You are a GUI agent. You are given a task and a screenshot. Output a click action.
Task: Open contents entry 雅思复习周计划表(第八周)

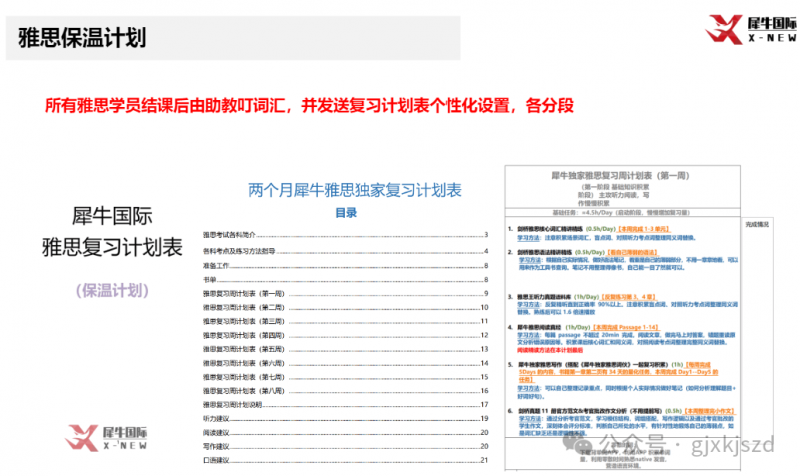tap(345, 391)
